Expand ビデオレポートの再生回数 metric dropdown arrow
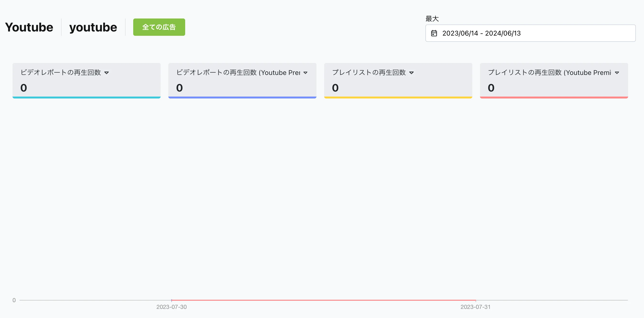Viewport: 644px width, 318px height. click(107, 73)
